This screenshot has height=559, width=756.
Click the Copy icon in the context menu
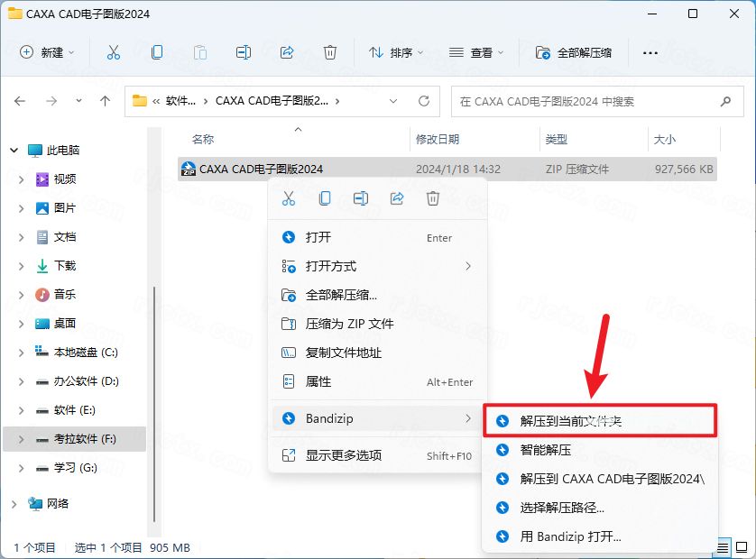[325, 197]
